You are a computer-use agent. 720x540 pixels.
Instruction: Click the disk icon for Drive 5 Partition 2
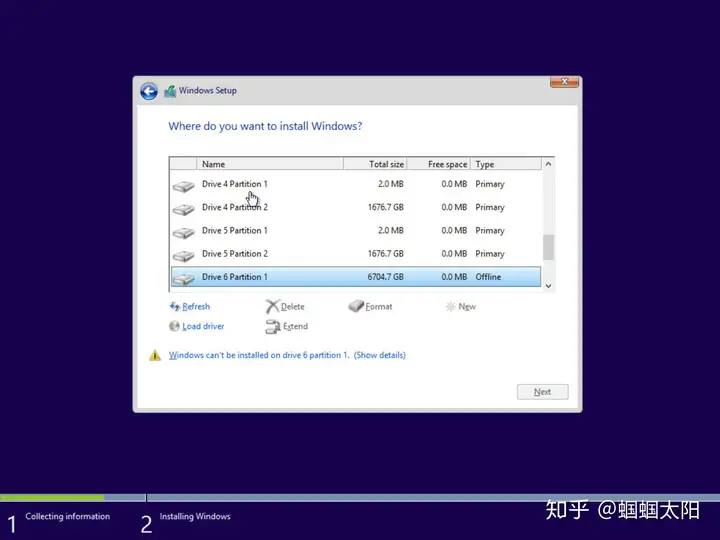(184, 256)
